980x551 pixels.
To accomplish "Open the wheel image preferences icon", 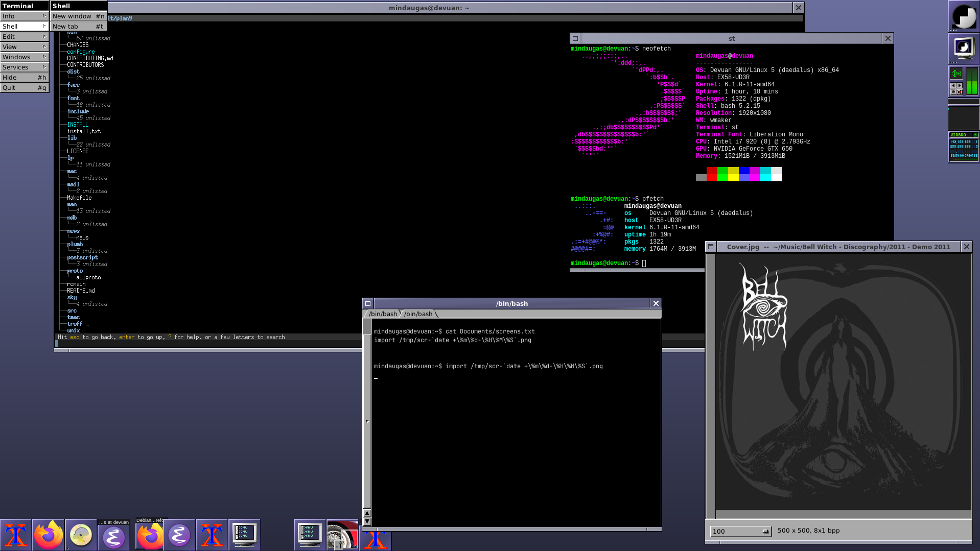I will click(x=343, y=535).
